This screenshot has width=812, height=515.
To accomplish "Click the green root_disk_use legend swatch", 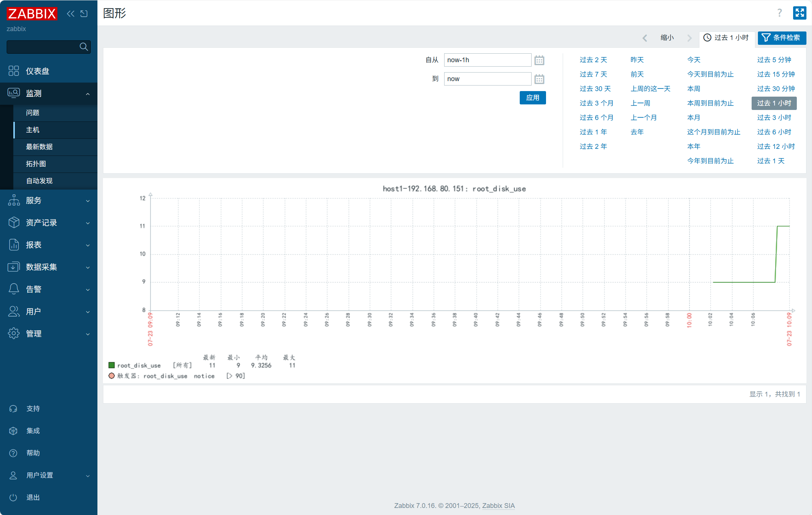I will point(111,365).
